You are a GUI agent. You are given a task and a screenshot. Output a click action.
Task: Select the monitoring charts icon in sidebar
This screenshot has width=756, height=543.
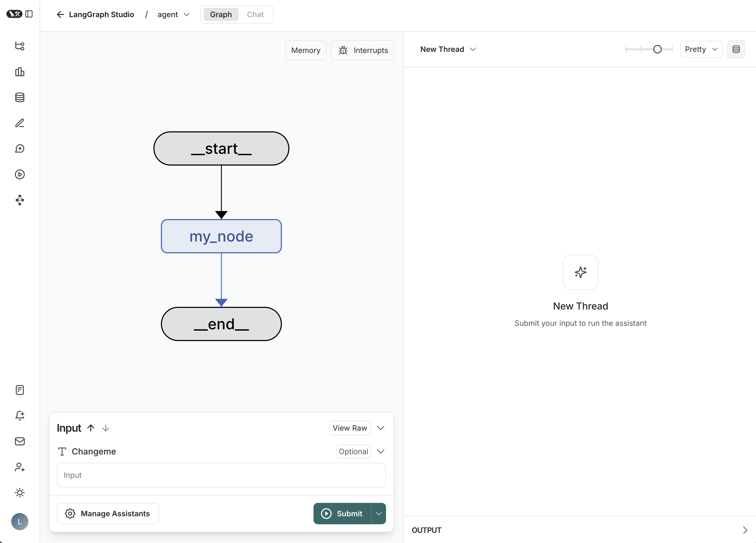pyautogui.click(x=20, y=72)
